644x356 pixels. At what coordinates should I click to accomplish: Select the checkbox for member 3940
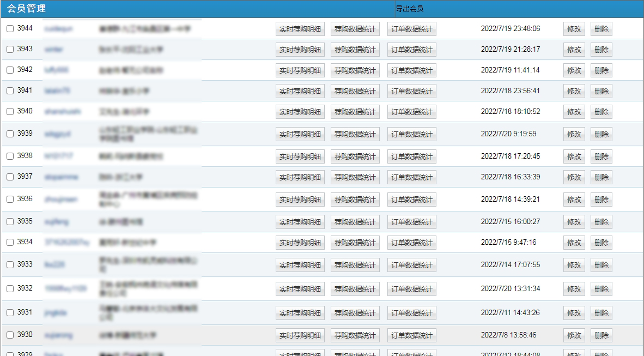(10, 112)
